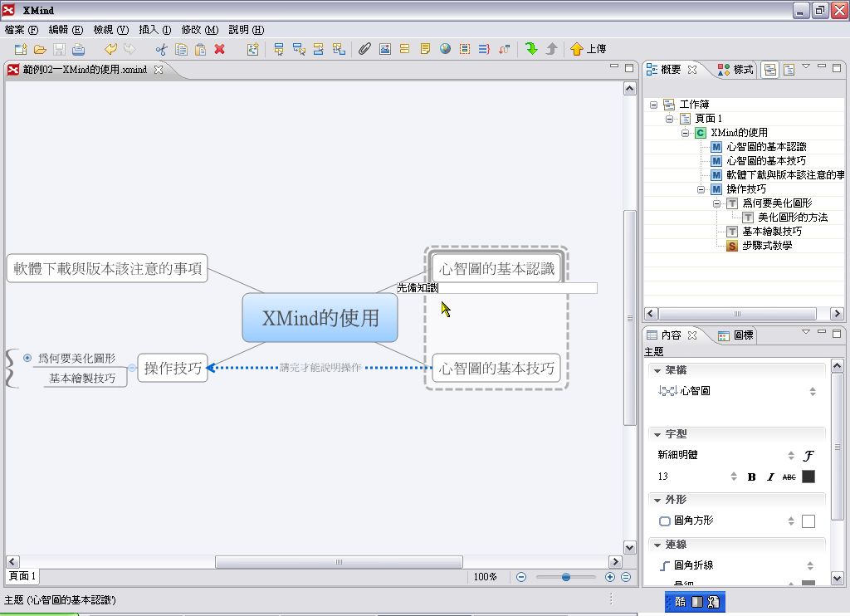Click the Attachment paperclip icon

point(364,49)
